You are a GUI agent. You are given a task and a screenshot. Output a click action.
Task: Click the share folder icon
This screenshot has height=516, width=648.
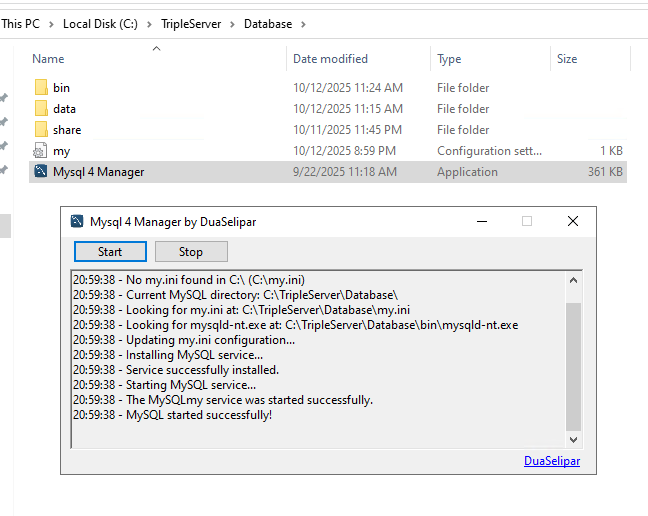tap(41, 130)
